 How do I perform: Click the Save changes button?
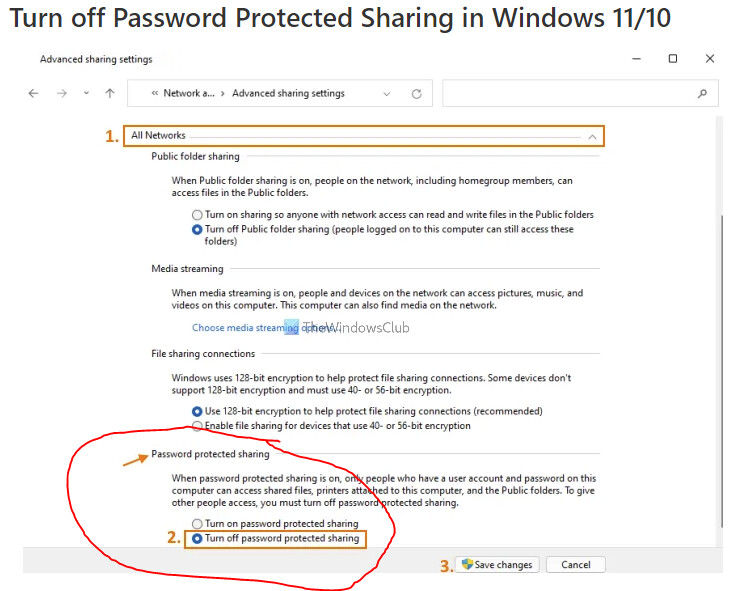coord(497,565)
